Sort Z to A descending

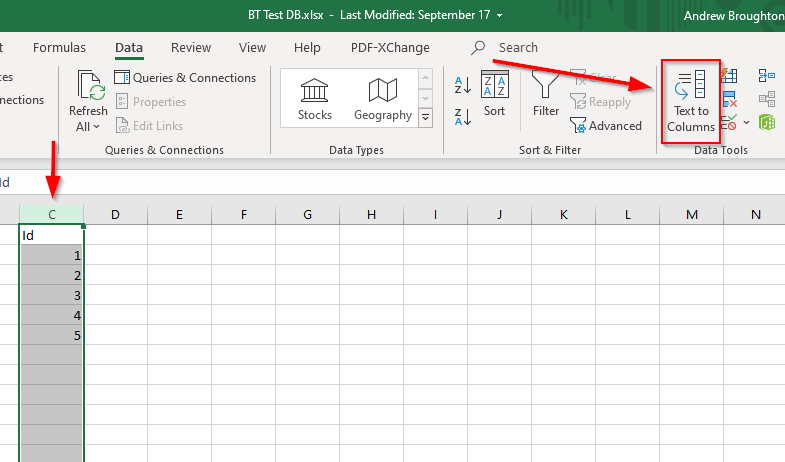[463, 117]
